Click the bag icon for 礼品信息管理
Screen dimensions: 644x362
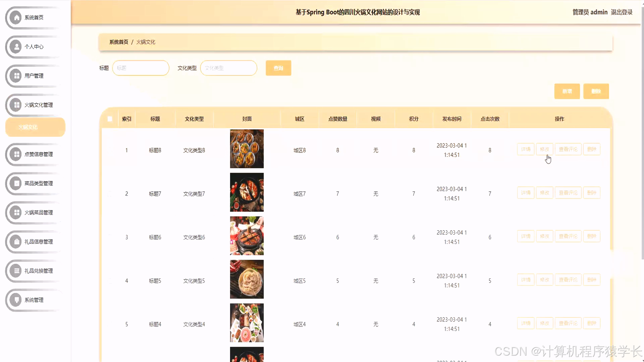pos(16,242)
